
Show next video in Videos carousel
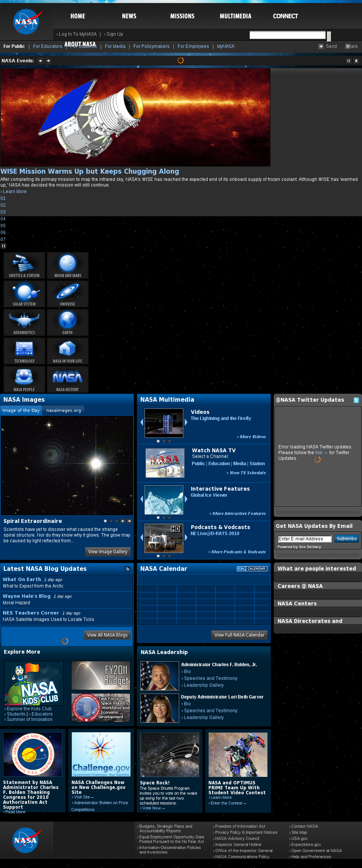[186, 422]
